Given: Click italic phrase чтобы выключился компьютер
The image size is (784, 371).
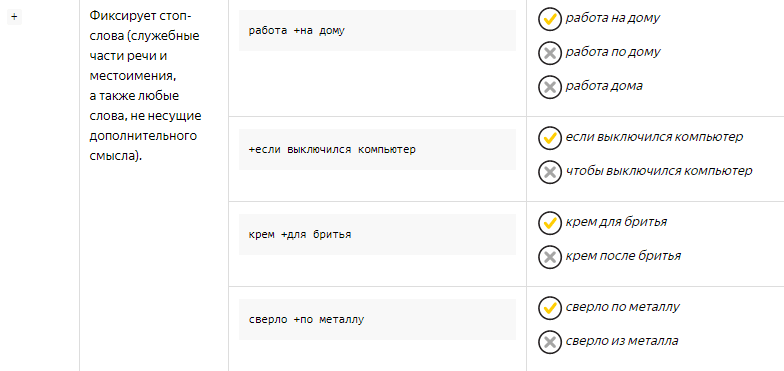Looking at the screenshot, I should point(658,171).
